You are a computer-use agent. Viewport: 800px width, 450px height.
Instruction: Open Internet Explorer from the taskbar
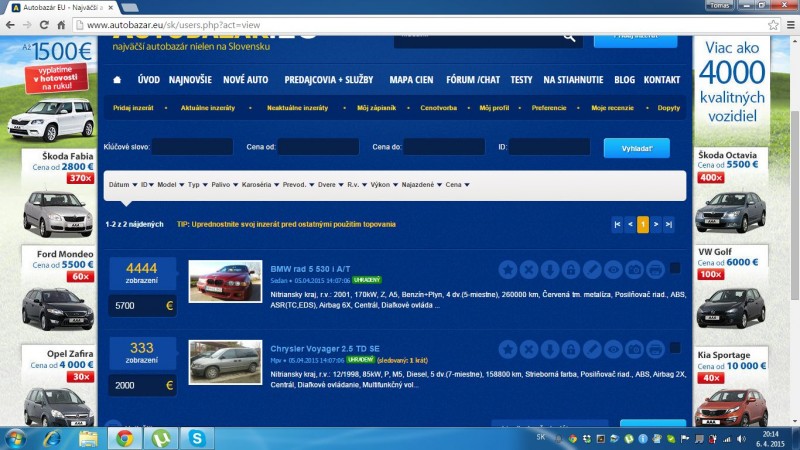pyautogui.click(x=52, y=438)
